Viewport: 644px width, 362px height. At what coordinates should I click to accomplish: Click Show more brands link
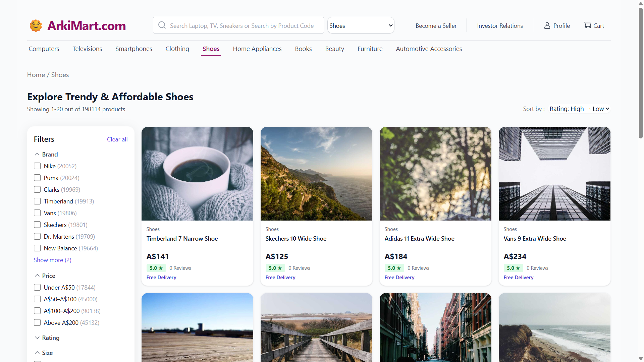click(x=52, y=260)
